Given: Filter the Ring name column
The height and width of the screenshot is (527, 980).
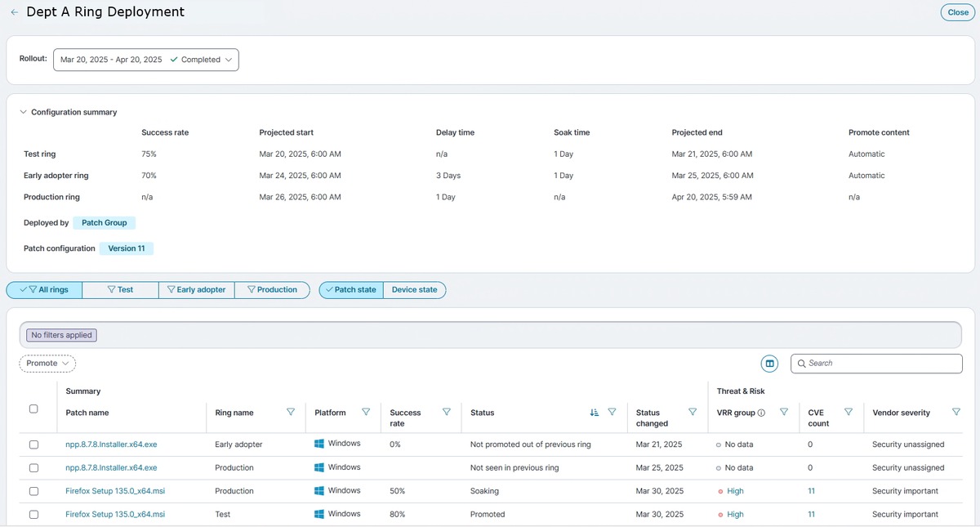Looking at the screenshot, I should tap(291, 413).
